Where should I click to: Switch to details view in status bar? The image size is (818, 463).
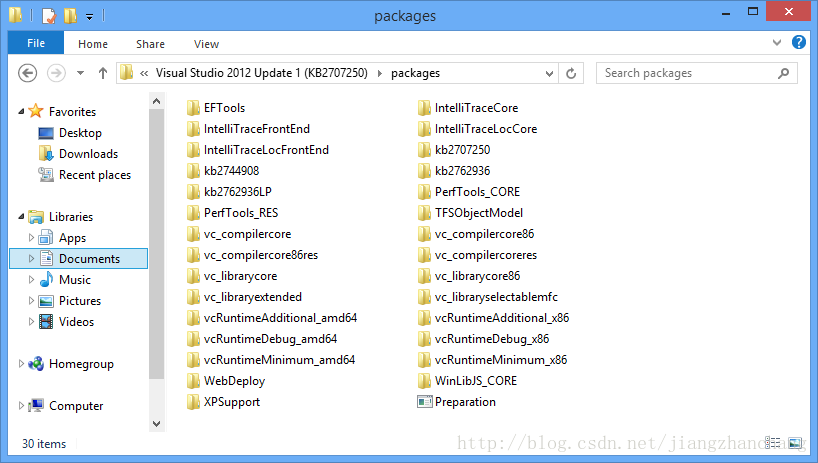[x=773, y=443]
